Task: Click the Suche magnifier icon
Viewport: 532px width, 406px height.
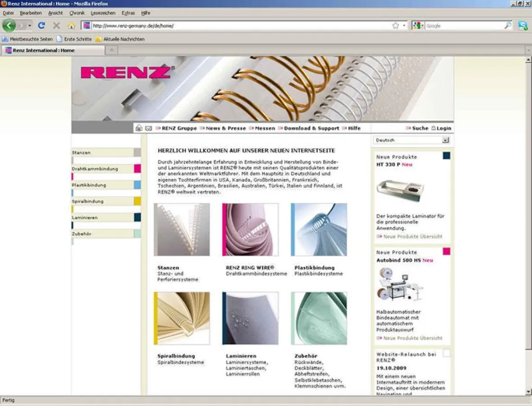Action: pos(408,128)
